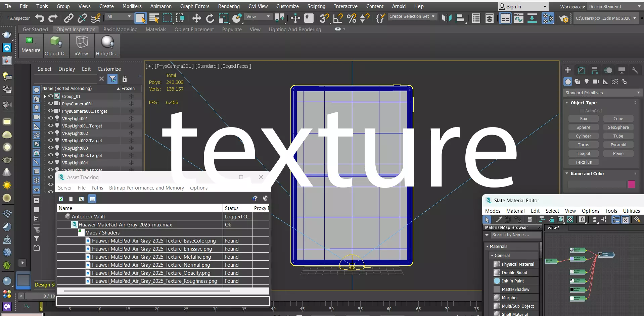Click the Hide/Display ribbon icon
This screenshot has width=644, height=316.
pyautogui.click(x=107, y=45)
